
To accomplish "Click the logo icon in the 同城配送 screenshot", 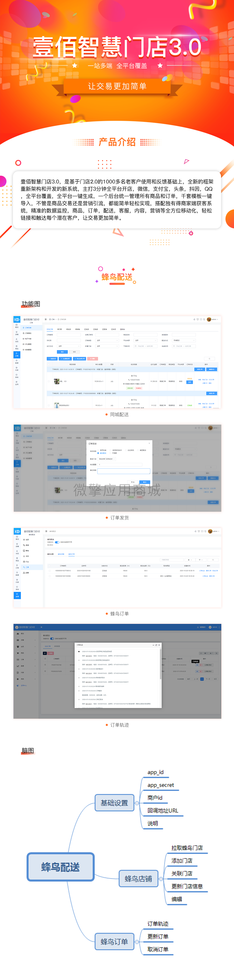I will coord(17,320).
